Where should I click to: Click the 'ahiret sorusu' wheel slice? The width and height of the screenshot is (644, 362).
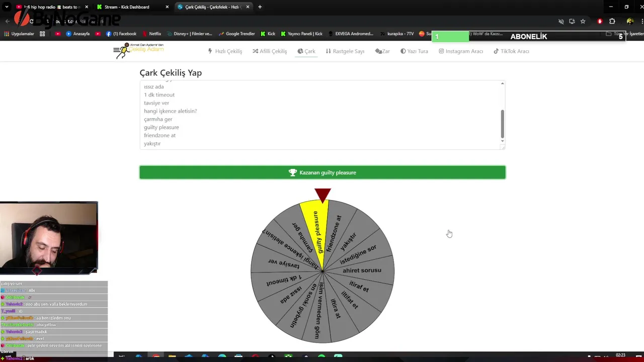click(x=362, y=270)
